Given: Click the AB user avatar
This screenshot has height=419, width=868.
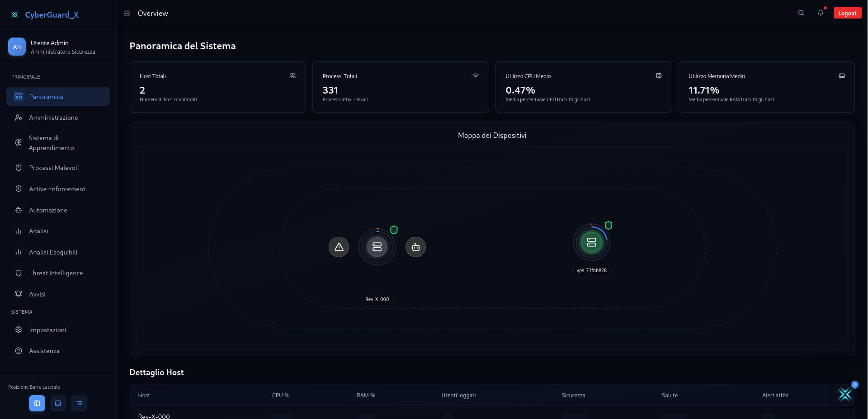Looking at the screenshot, I should tap(17, 47).
